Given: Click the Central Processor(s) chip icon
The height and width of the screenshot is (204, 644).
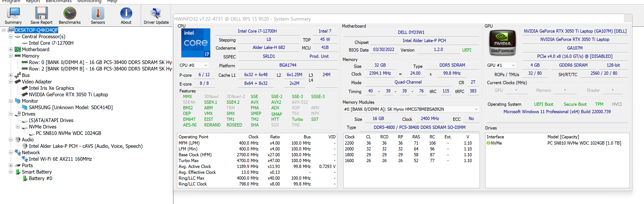Looking at the screenshot, I should (18, 37).
